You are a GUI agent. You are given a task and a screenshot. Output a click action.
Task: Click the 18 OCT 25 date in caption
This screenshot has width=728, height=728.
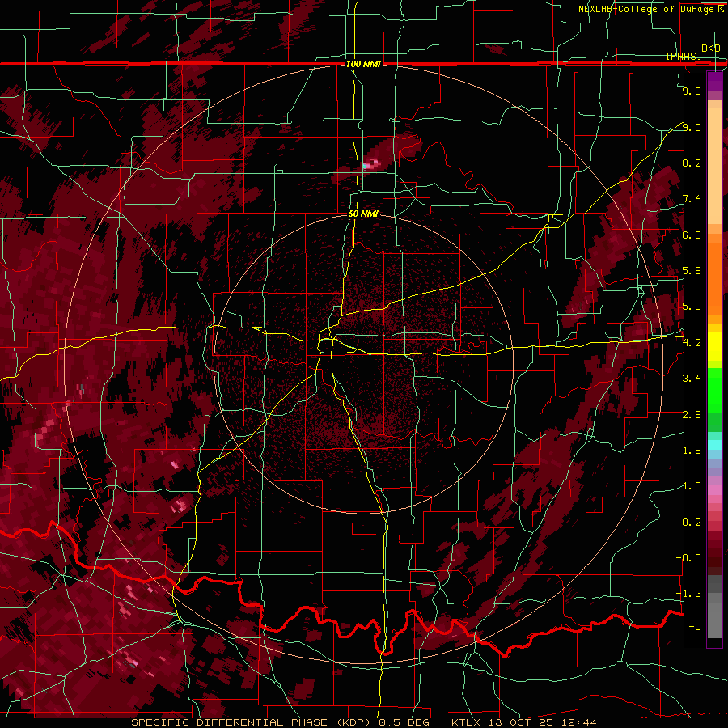click(522, 722)
